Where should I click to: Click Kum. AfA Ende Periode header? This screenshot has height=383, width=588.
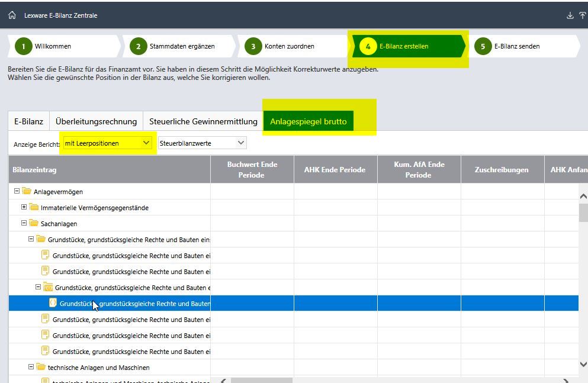419,170
